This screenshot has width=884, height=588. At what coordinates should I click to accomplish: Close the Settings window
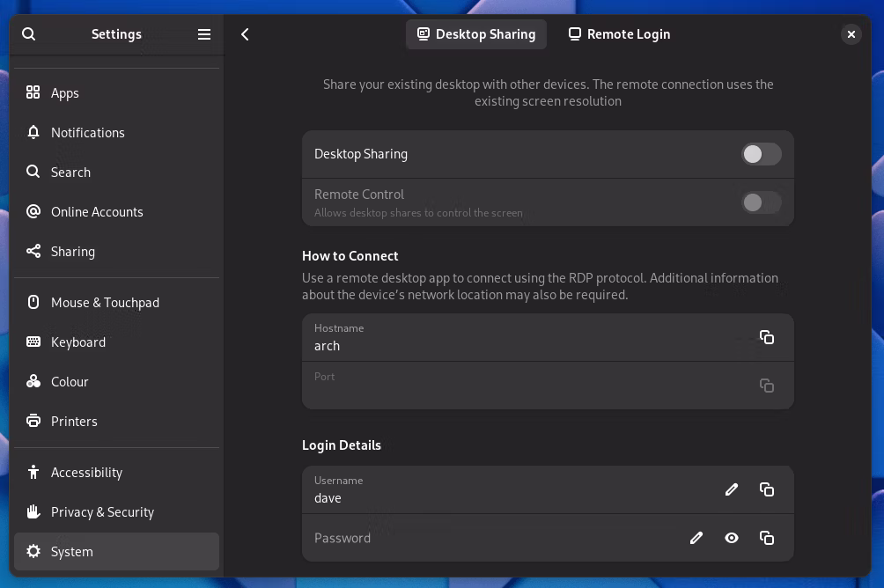tap(851, 34)
